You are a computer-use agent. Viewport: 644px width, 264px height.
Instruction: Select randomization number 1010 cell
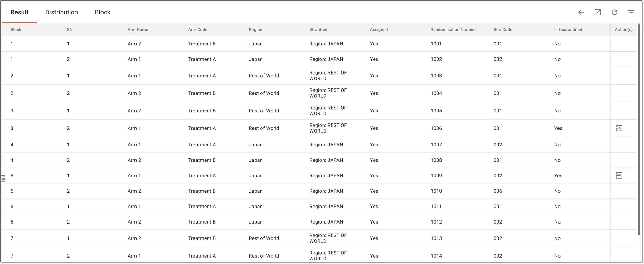(436, 191)
